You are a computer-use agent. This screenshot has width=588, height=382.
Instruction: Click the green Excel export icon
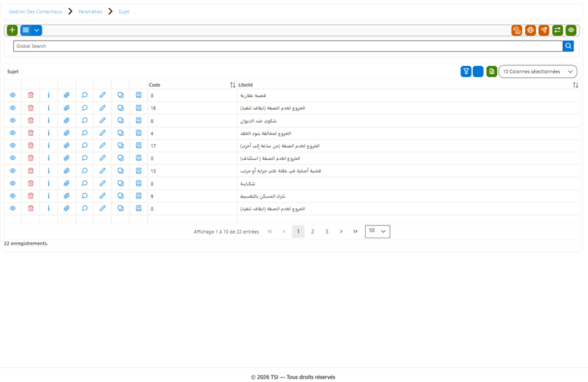(x=492, y=71)
